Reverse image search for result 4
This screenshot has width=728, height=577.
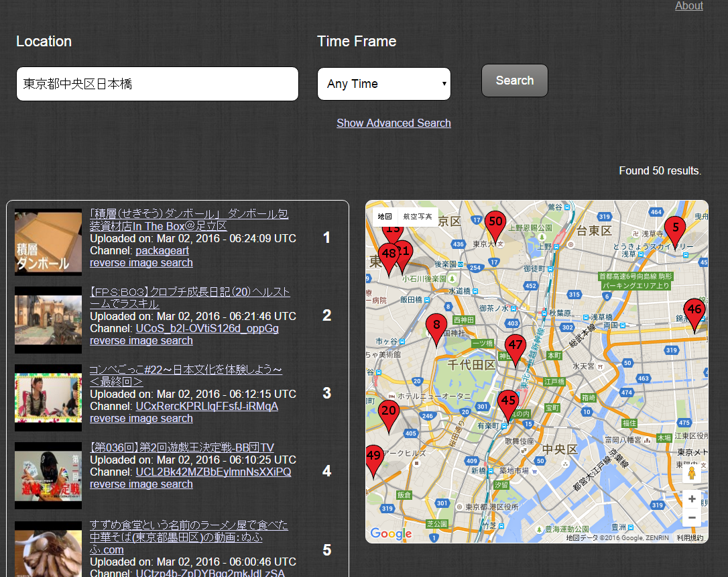pos(141,484)
